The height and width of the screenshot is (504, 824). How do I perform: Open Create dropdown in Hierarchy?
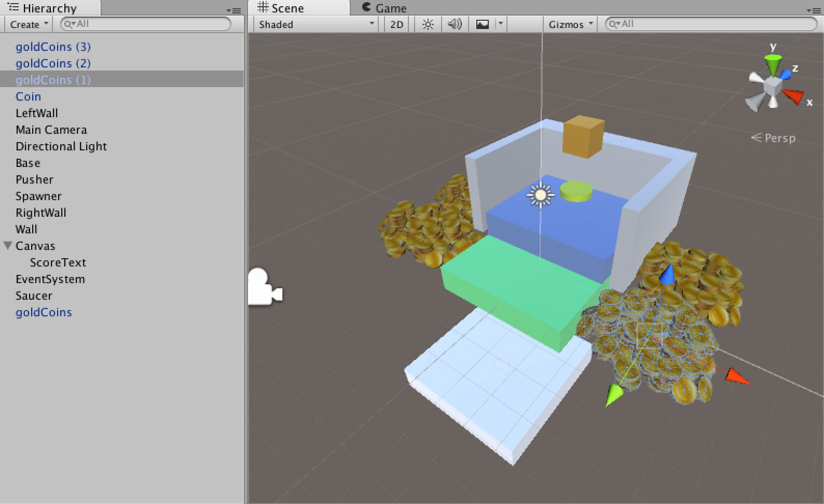(29, 24)
